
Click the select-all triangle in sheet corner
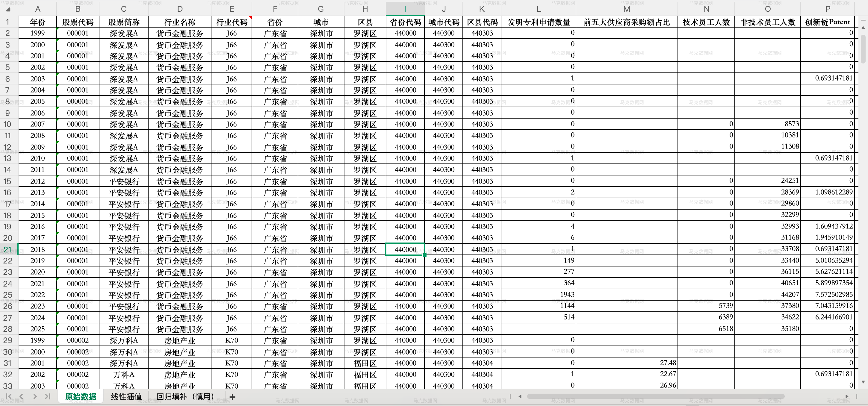coord(8,9)
